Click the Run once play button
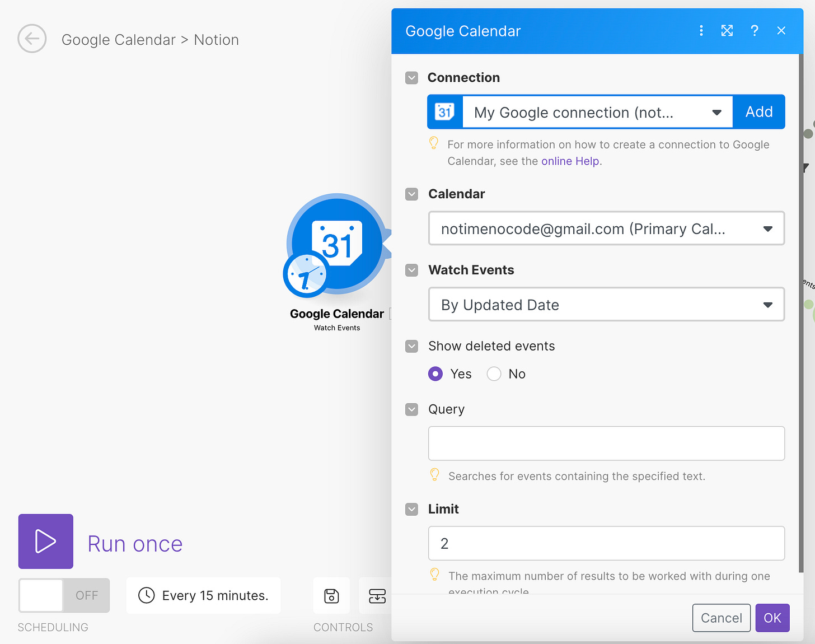 [46, 542]
